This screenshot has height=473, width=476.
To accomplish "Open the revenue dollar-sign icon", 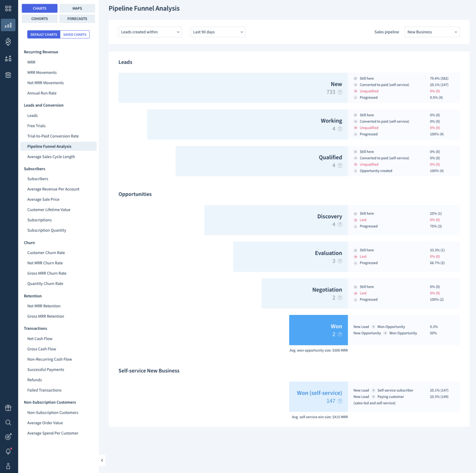I will click(x=8, y=42).
